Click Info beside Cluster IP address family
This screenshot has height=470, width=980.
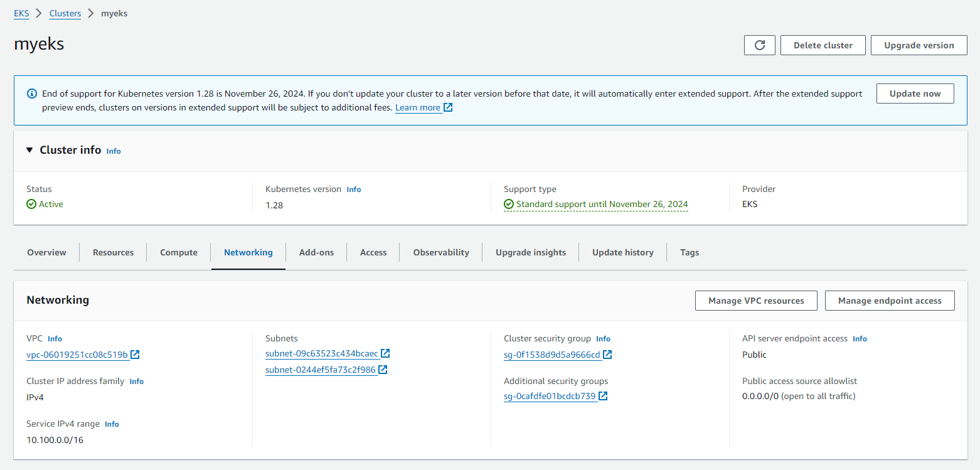click(136, 381)
